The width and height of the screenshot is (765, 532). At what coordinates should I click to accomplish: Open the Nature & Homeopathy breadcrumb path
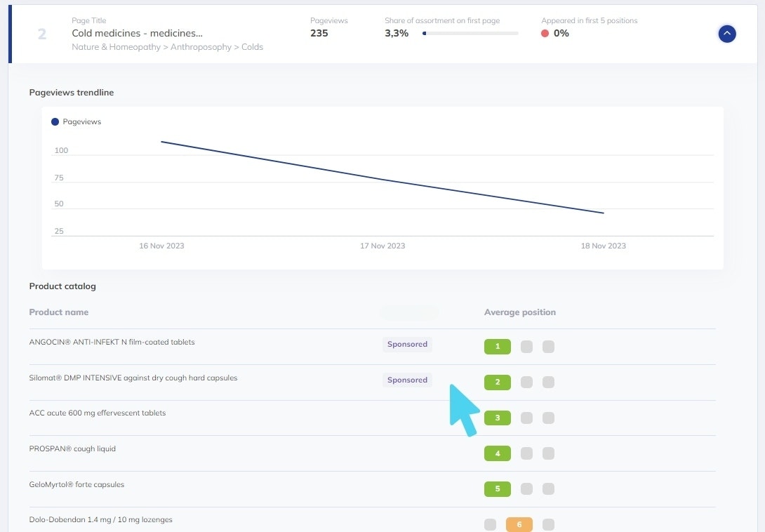pyautogui.click(x=167, y=47)
